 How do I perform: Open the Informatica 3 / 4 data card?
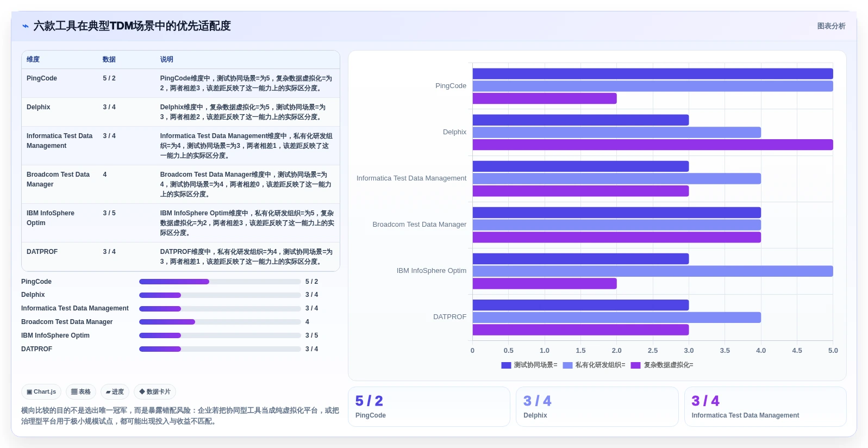(765, 407)
